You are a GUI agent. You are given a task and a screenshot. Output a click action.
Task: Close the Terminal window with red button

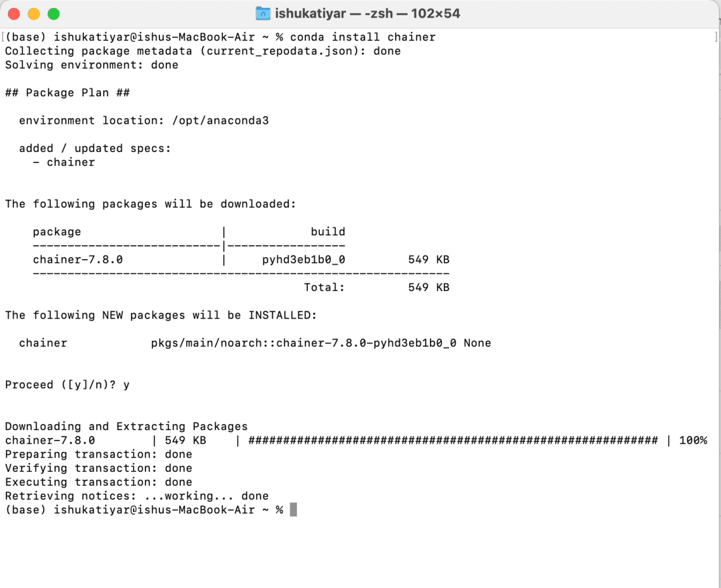(14, 14)
